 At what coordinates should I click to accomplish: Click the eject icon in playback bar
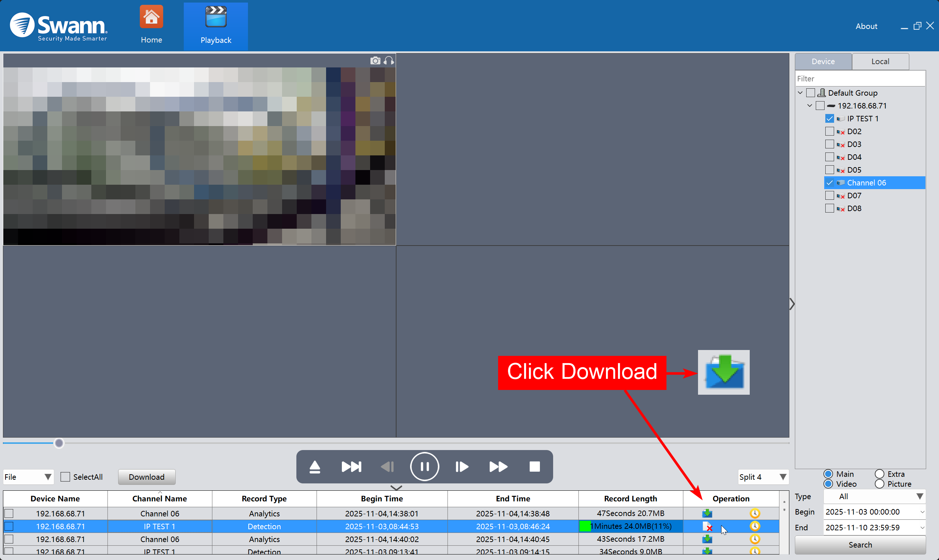(x=314, y=467)
